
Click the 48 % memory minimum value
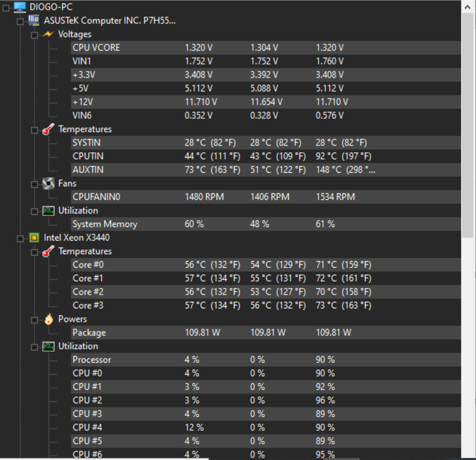(260, 224)
